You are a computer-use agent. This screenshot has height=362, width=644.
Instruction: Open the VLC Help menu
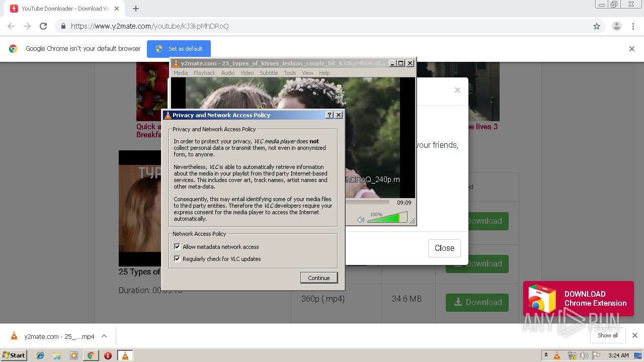(325, 73)
